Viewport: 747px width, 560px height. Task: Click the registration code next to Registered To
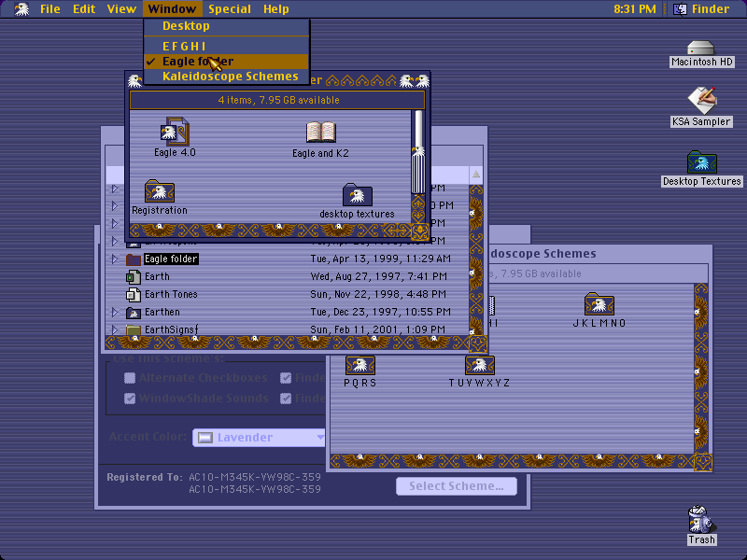click(x=255, y=477)
